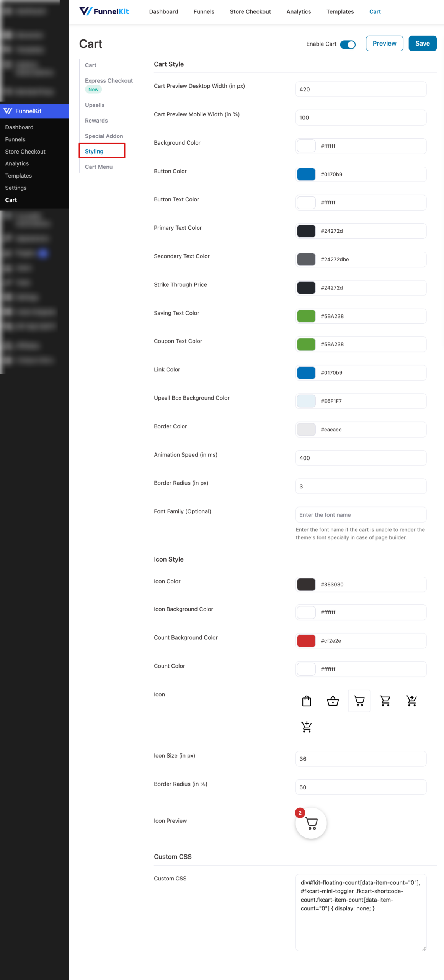Toggle the Enable Cart switch
This screenshot has height=980, width=444.
click(x=348, y=44)
